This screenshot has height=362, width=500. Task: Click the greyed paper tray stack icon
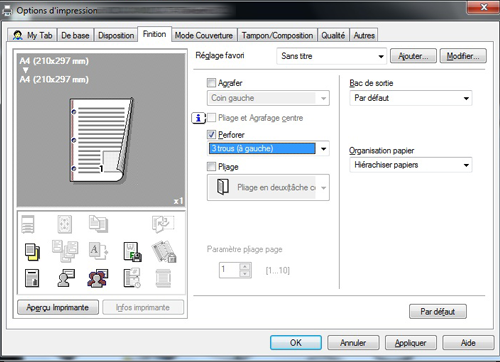(x=28, y=224)
